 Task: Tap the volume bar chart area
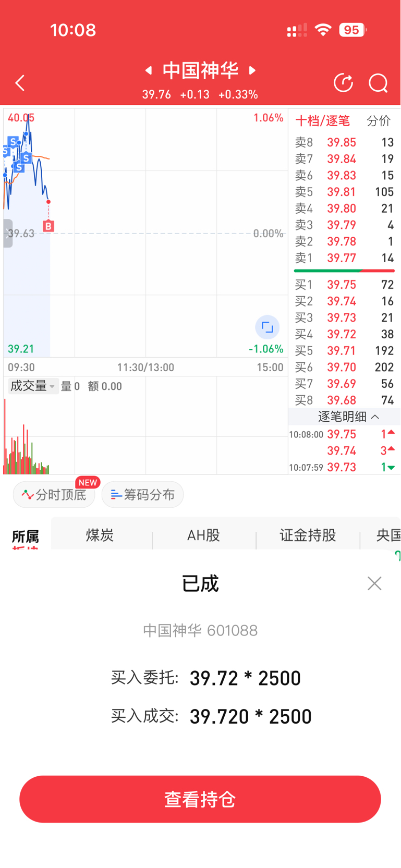tap(145, 434)
